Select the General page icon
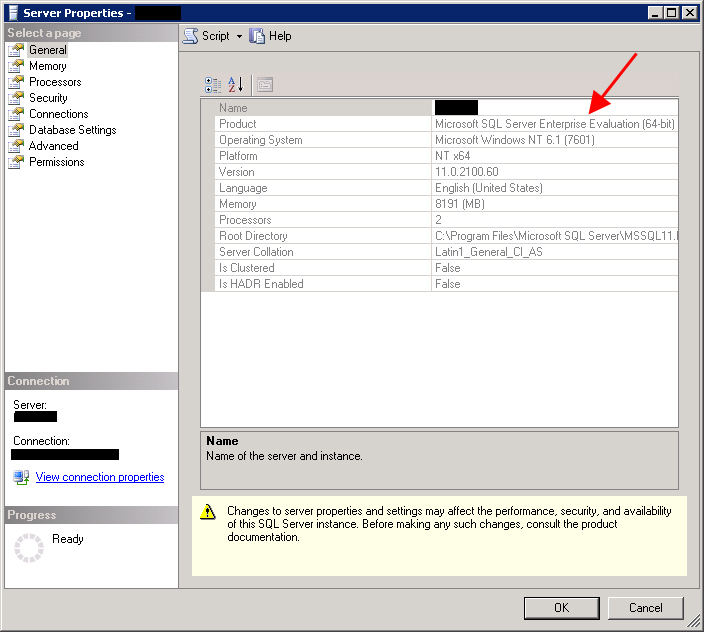This screenshot has width=704, height=632. (x=16, y=50)
